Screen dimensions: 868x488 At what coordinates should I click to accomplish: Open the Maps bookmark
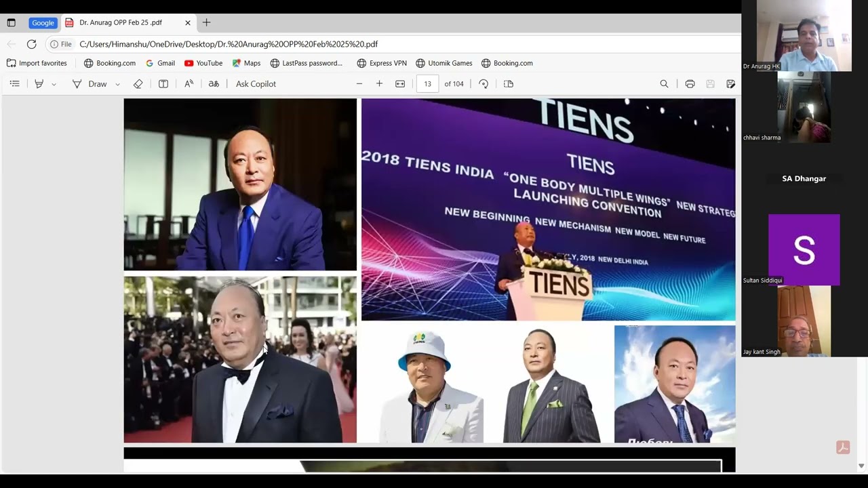tap(246, 63)
